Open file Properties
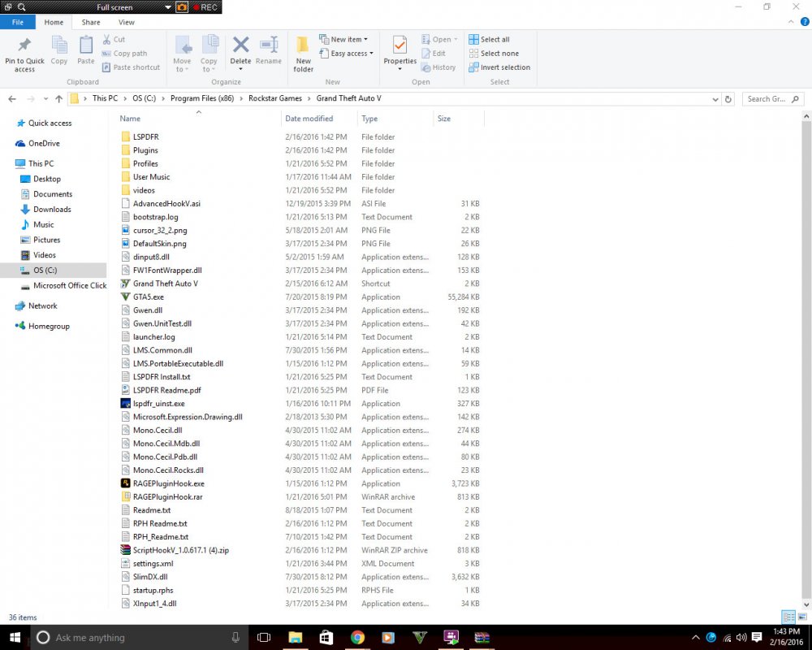This screenshot has width=812, height=650. click(400, 51)
